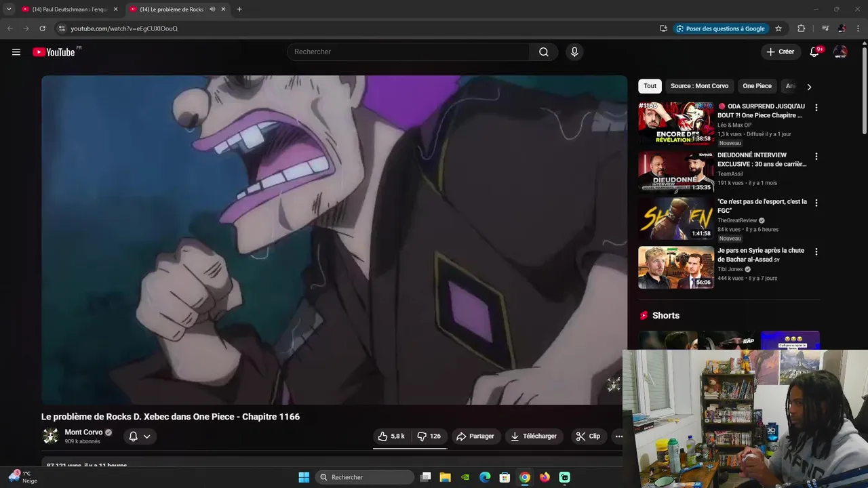Bookmark this page with the star
The width and height of the screenshot is (868, 488).
pyautogui.click(x=778, y=28)
